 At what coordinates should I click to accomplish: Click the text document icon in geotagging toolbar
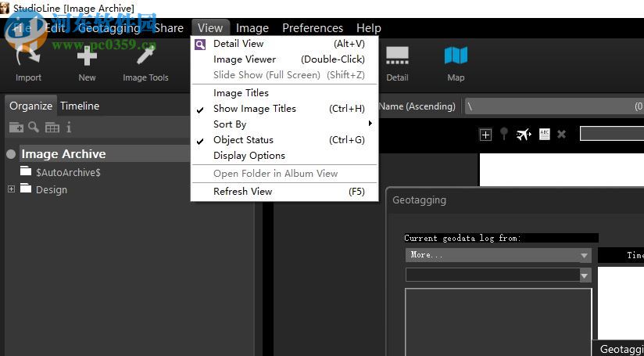[544, 134]
